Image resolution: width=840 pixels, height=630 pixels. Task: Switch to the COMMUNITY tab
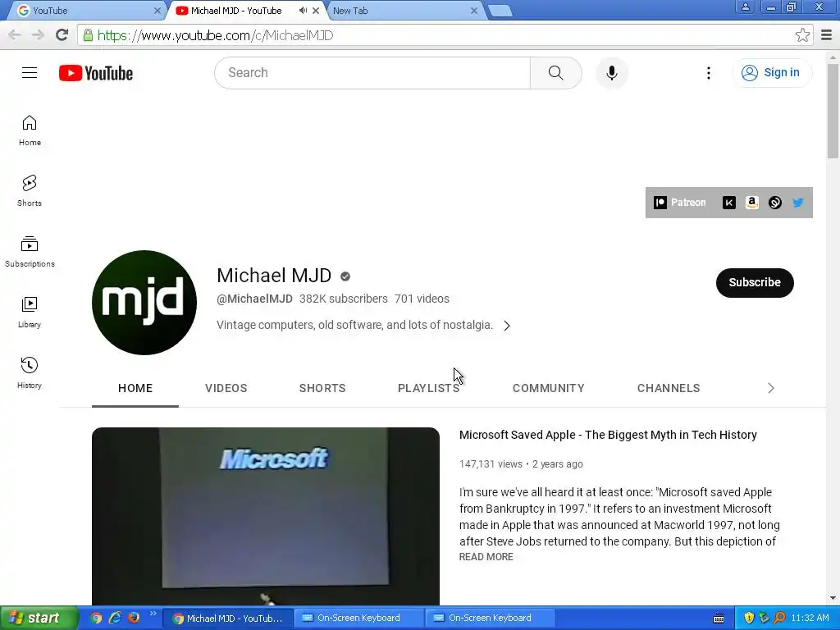[549, 388]
